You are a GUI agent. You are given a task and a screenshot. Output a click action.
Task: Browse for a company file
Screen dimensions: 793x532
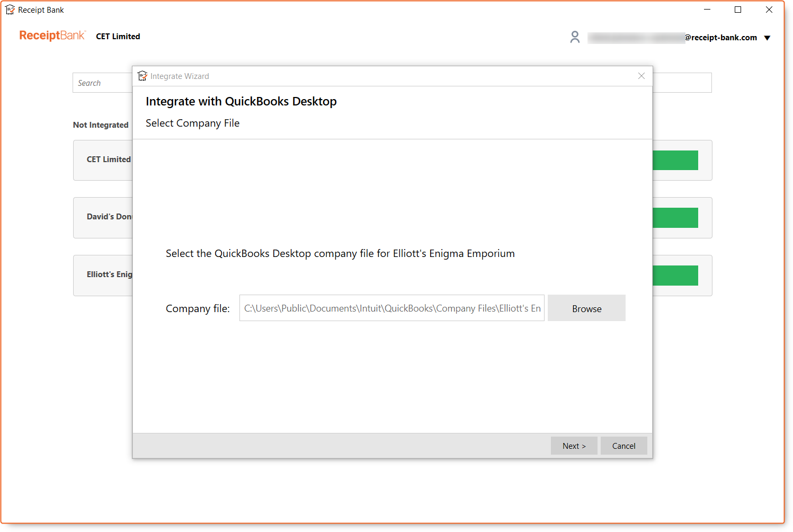(x=586, y=308)
